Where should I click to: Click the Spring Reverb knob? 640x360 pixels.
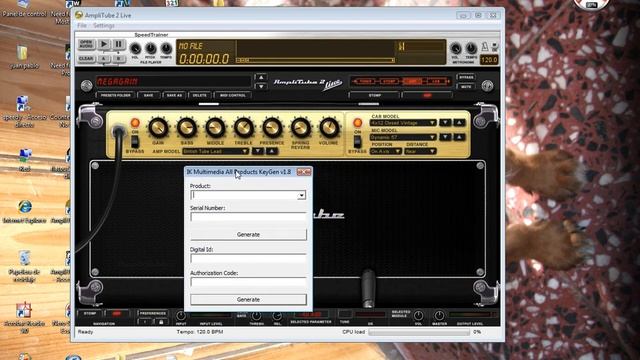[300, 128]
